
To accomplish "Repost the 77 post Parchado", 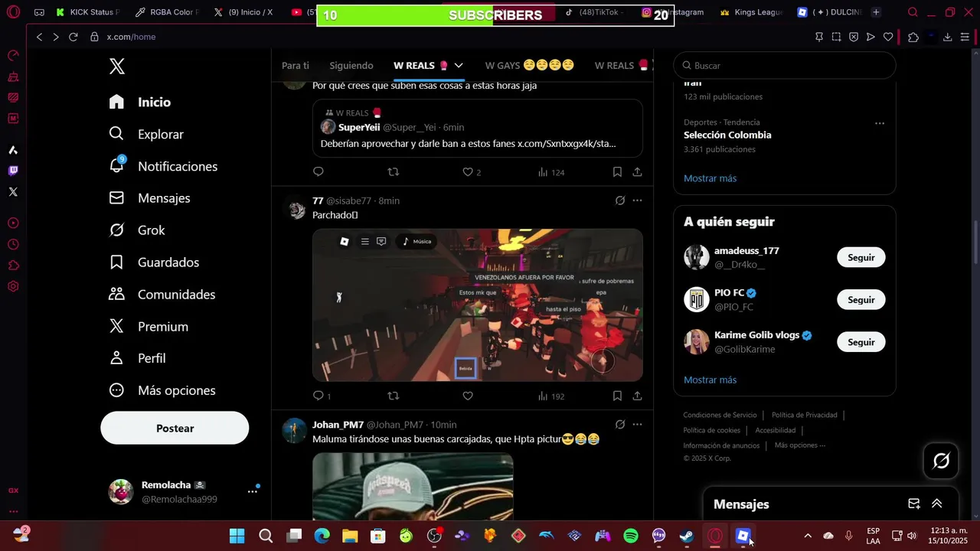I will (x=394, y=396).
